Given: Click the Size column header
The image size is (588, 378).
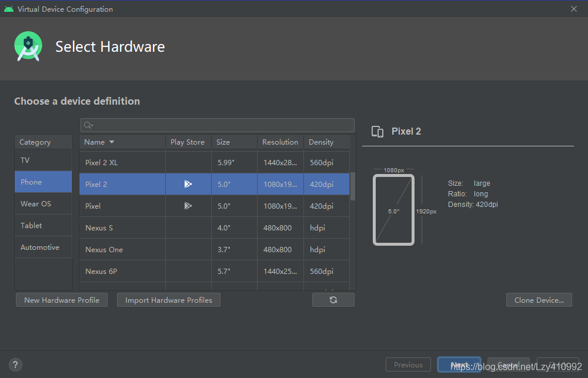Looking at the screenshot, I should click(235, 142).
